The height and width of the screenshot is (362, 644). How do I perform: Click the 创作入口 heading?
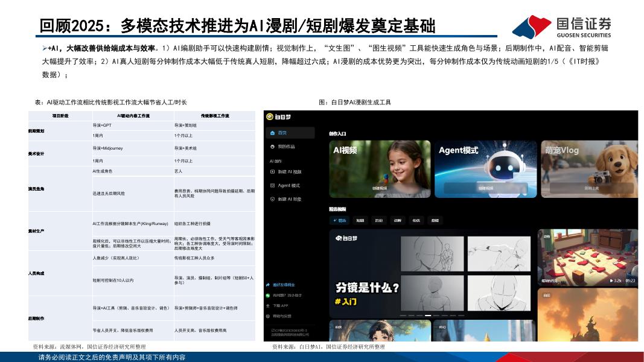[337, 134]
